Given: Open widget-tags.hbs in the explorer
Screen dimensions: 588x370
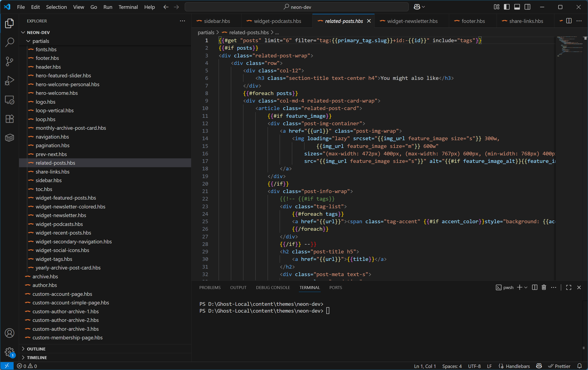Looking at the screenshot, I should coord(105,259).
